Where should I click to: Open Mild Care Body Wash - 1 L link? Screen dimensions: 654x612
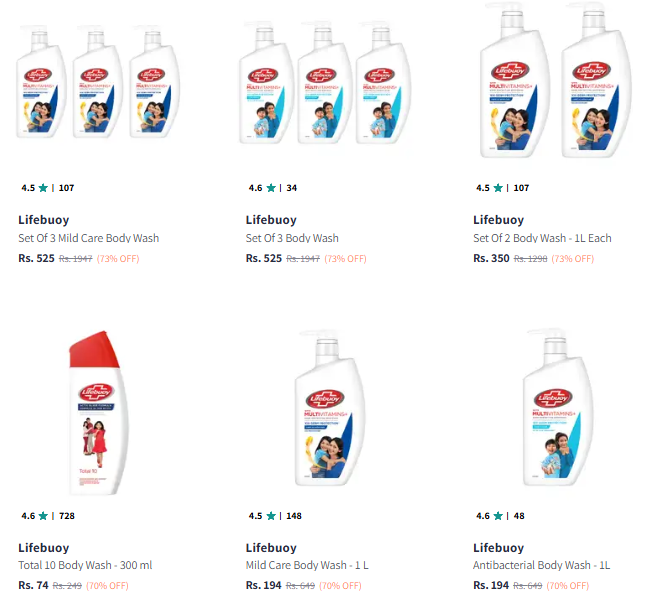click(x=307, y=566)
